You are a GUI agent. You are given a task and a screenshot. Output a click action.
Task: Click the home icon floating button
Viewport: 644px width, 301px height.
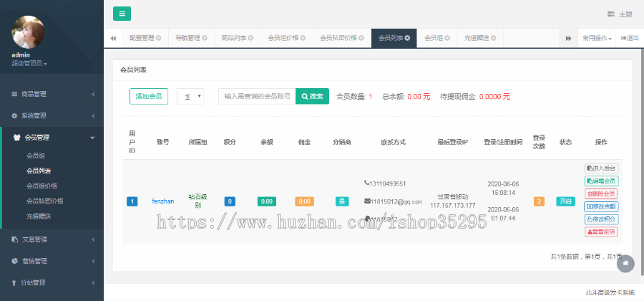click(x=625, y=263)
